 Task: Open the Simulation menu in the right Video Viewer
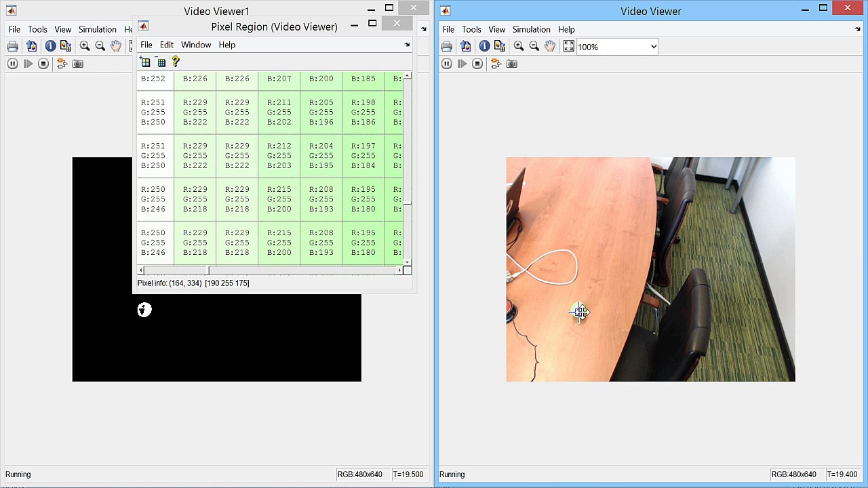532,29
